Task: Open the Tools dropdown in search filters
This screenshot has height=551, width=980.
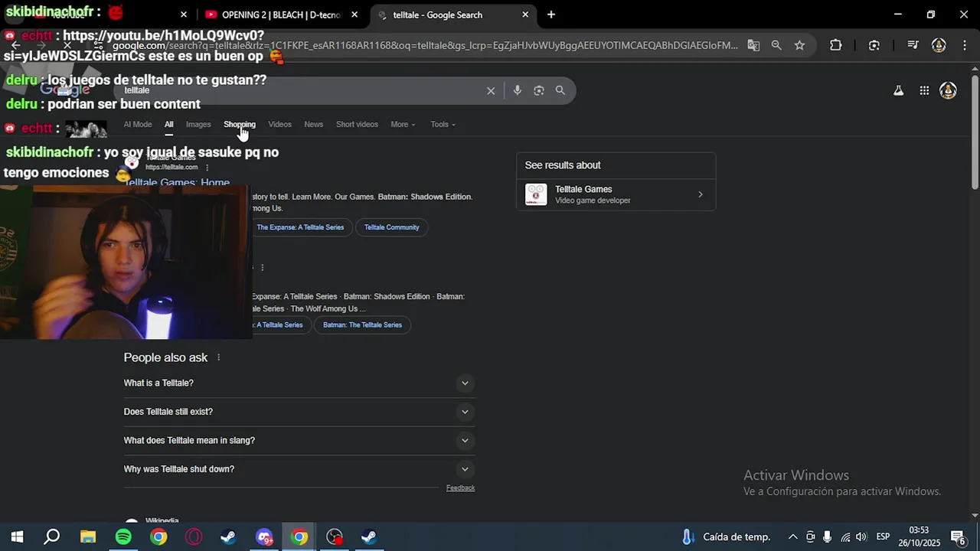Action: [443, 125]
